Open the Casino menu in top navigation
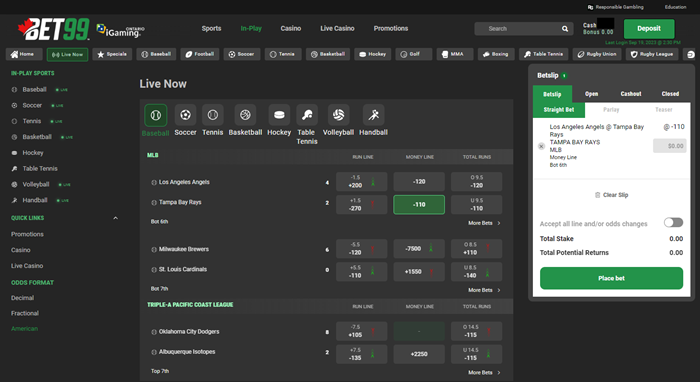The image size is (700, 382). coord(291,28)
